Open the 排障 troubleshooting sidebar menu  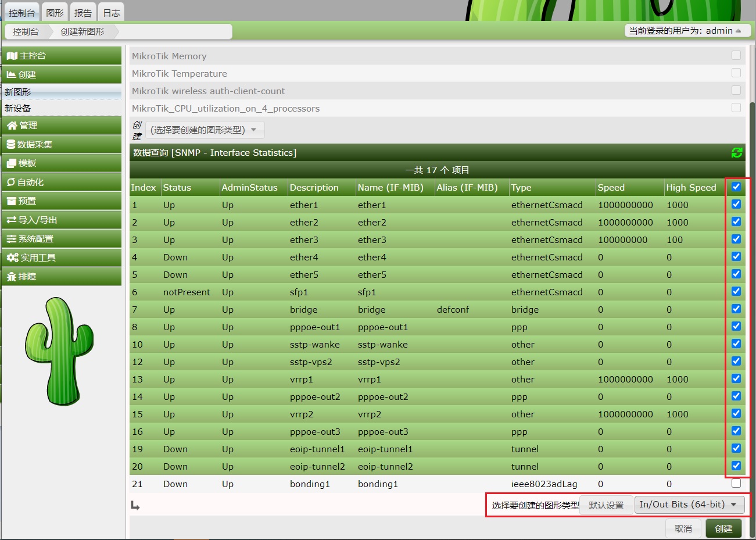point(62,277)
